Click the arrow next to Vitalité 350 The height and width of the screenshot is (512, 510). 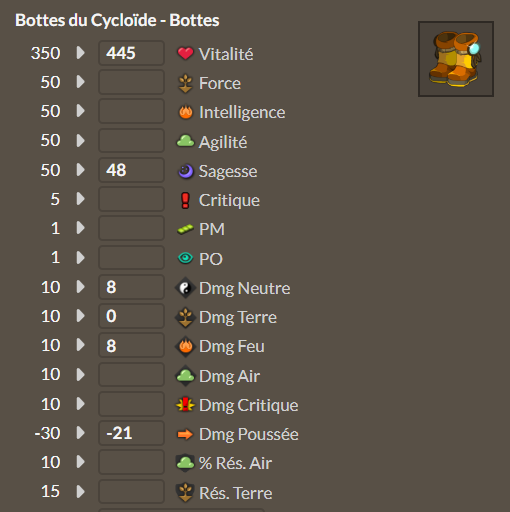tap(80, 53)
